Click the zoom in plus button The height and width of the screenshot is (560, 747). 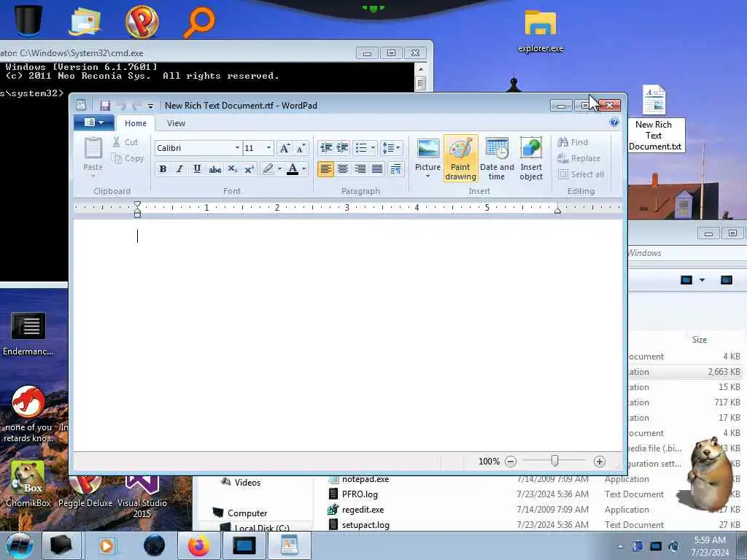point(600,461)
